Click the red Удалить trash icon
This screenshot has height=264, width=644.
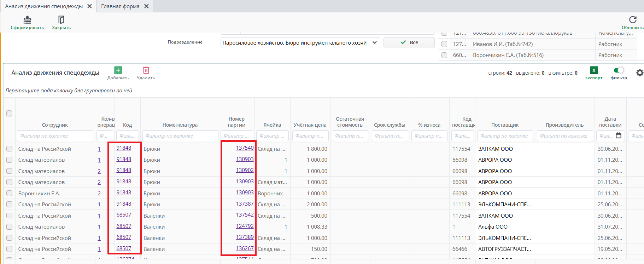coord(146,70)
